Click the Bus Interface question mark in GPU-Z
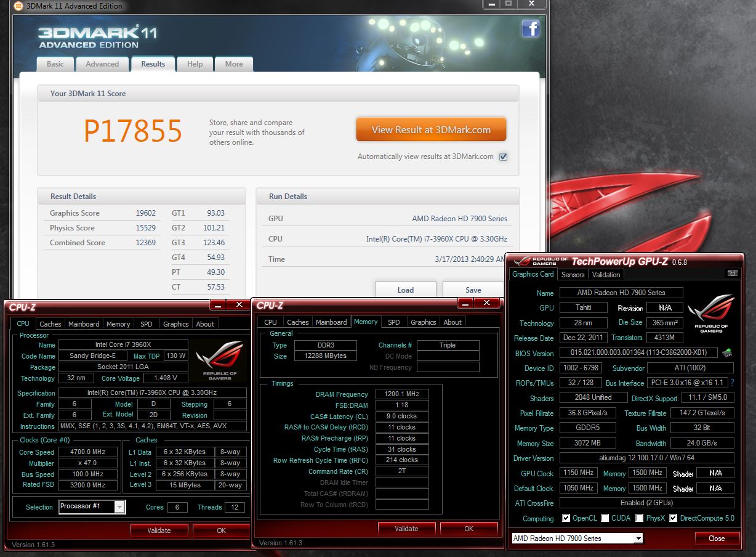Image resolution: width=756 pixels, height=557 pixels. coord(732,383)
